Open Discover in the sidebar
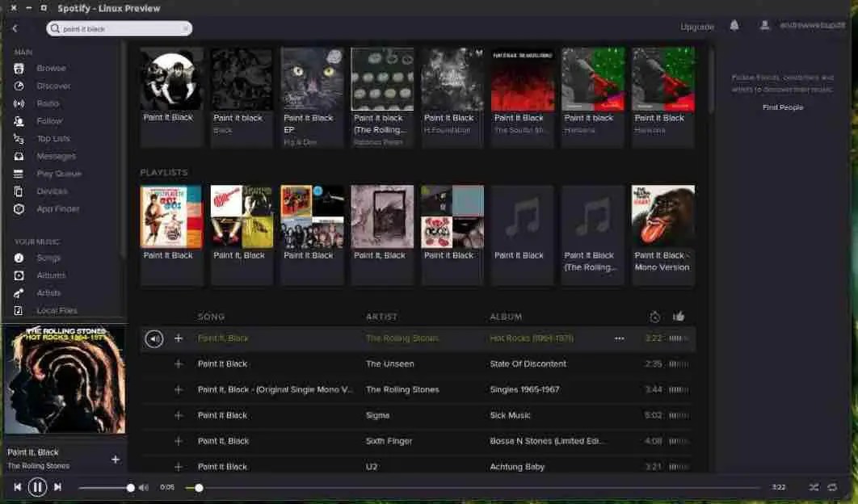 [53, 86]
